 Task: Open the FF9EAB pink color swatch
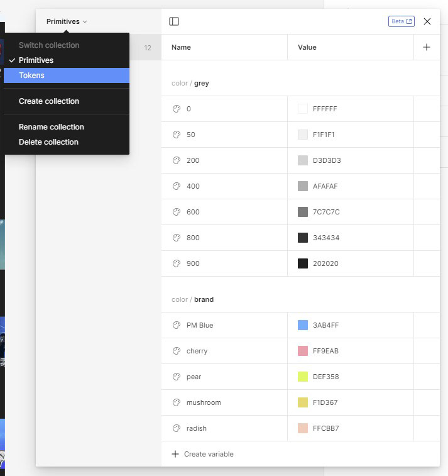pos(303,351)
